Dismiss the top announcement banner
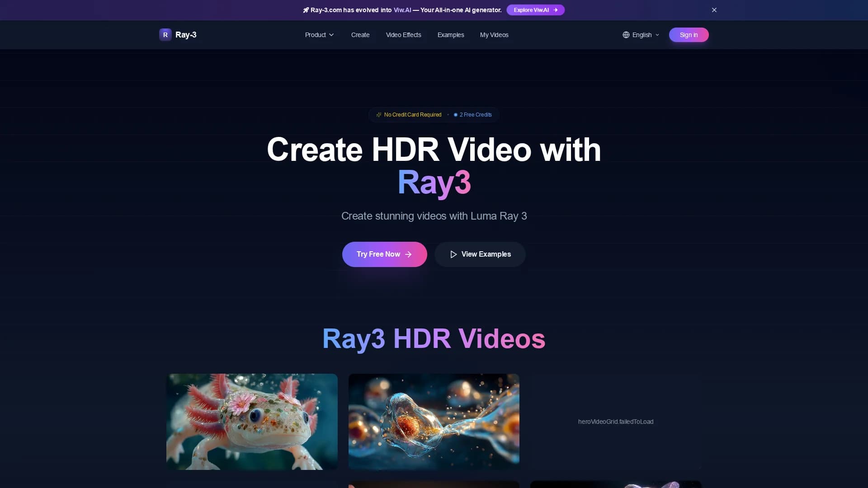This screenshot has height=488, width=868. pos(714,10)
